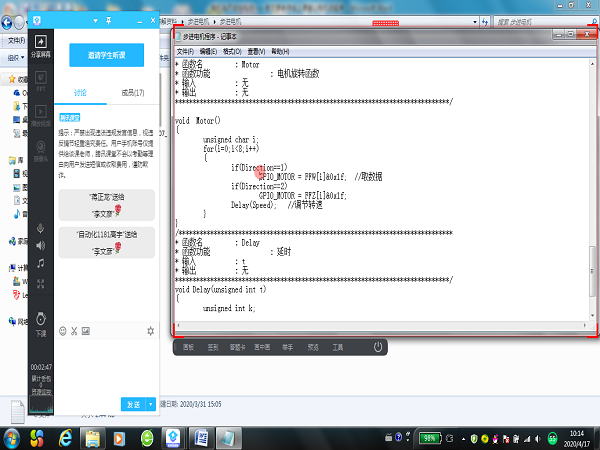Toggle the speaker volume icon in sidebar
This screenshot has width=600, height=450.
tap(41, 245)
